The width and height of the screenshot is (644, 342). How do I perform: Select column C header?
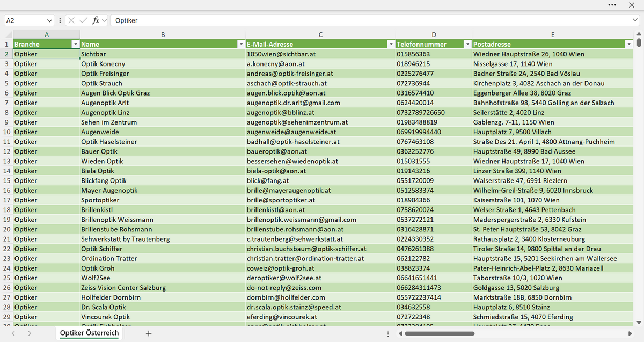[320, 35]
